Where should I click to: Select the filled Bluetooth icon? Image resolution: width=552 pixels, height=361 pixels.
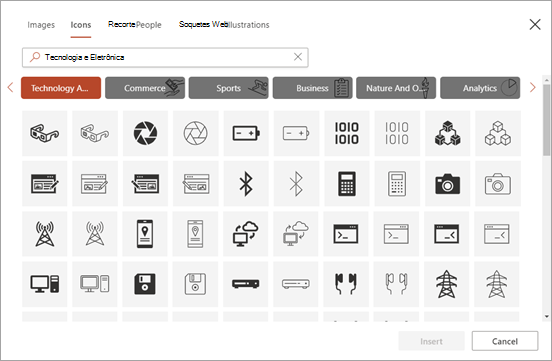point(246,183)
